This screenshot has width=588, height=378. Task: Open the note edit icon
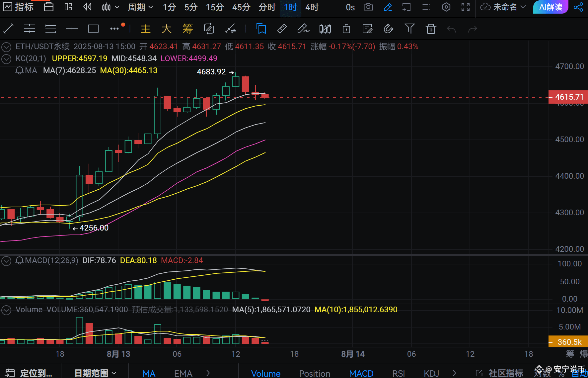[x=367, y=29]
